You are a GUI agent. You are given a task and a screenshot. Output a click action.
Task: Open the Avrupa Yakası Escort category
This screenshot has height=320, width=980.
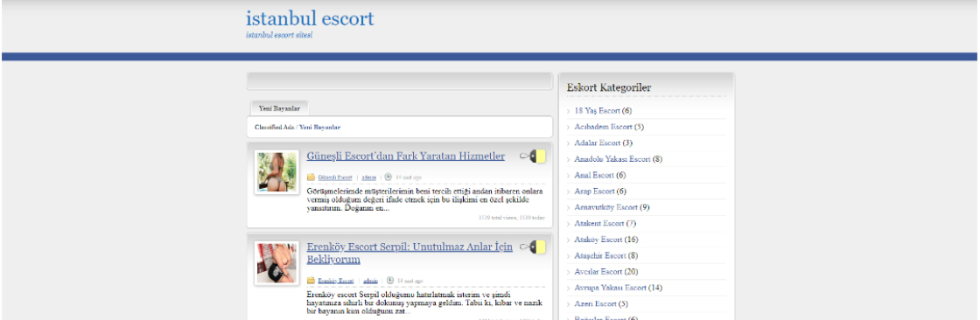(x=610, y=289)
